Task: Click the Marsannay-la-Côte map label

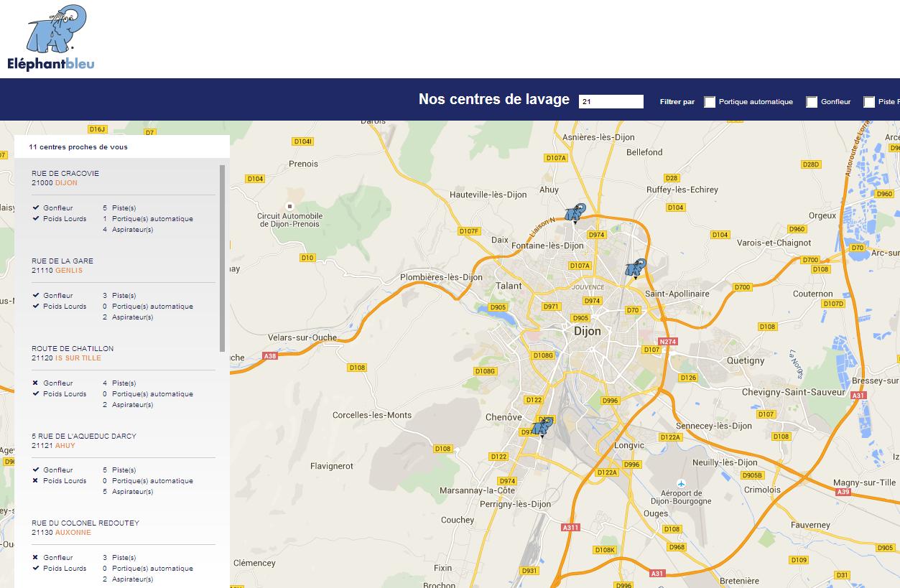Action: (x=477, y=490)
